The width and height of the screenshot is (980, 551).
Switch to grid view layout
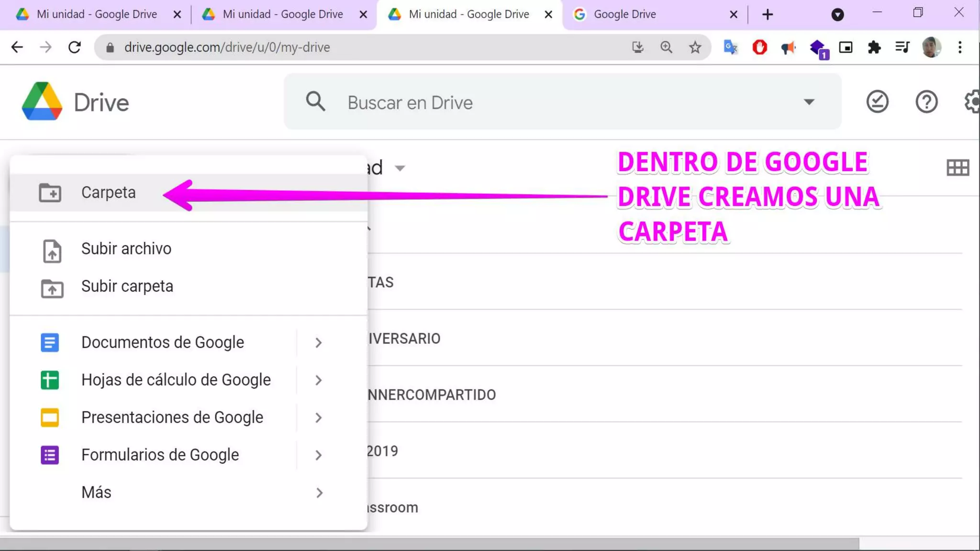958,167
